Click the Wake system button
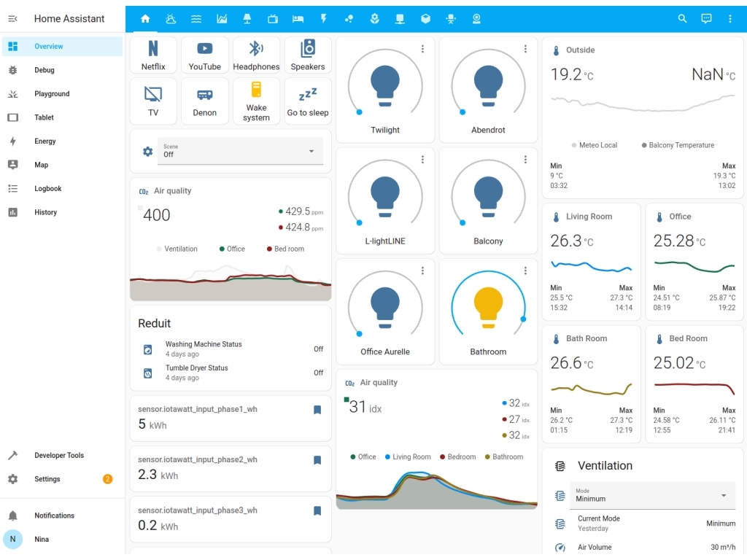Image resolution: width=747 pixels, height=560 pixels. click(x=256, y=101)
